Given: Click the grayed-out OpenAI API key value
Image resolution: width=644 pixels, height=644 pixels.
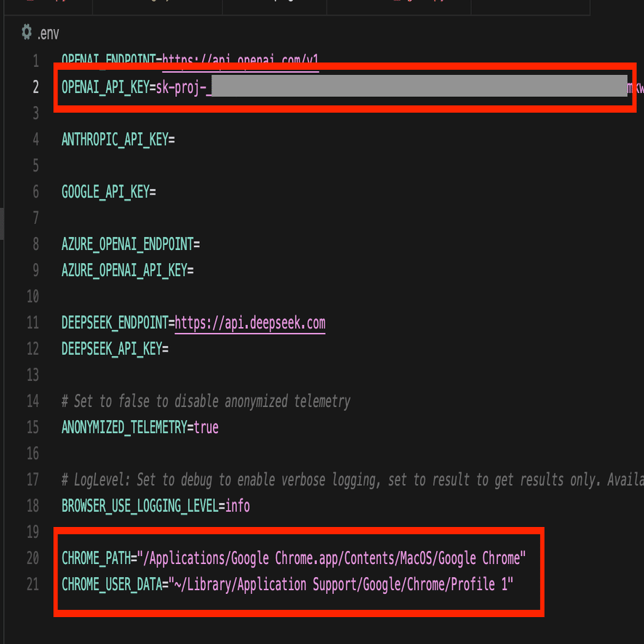Looking at the screenshot, I should pos(419,86).
